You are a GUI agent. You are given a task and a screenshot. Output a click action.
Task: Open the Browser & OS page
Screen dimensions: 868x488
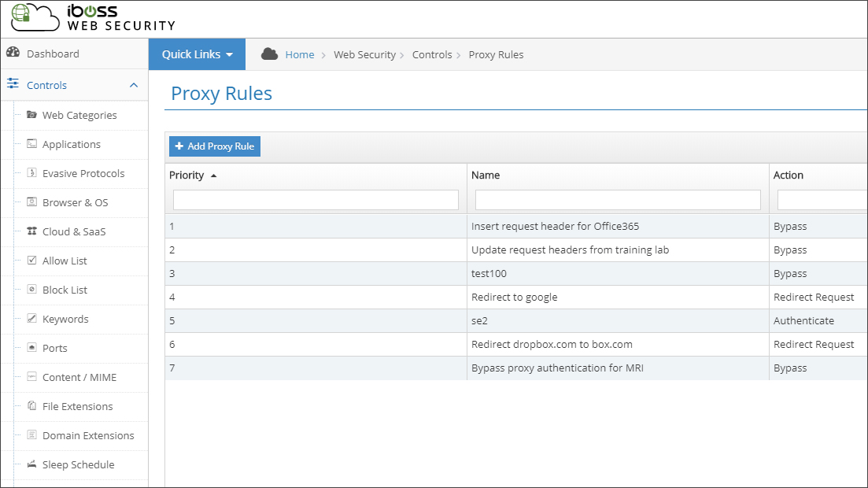76,203
